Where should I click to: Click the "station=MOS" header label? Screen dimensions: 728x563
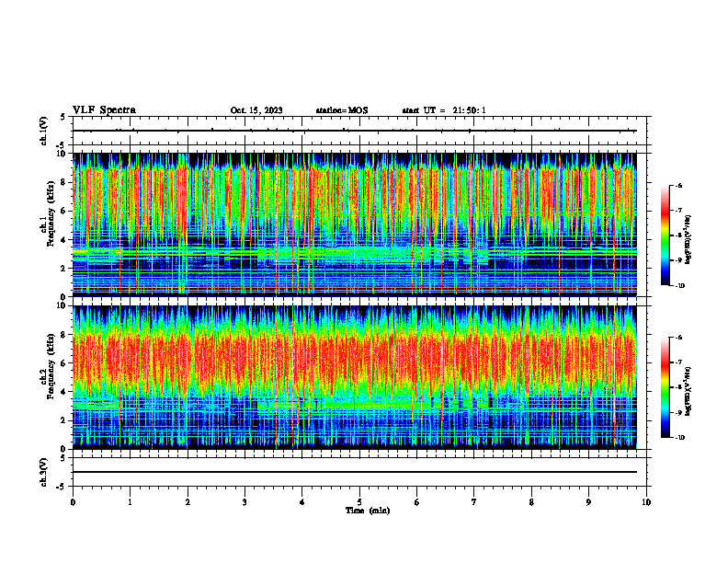tap(342, 110)
